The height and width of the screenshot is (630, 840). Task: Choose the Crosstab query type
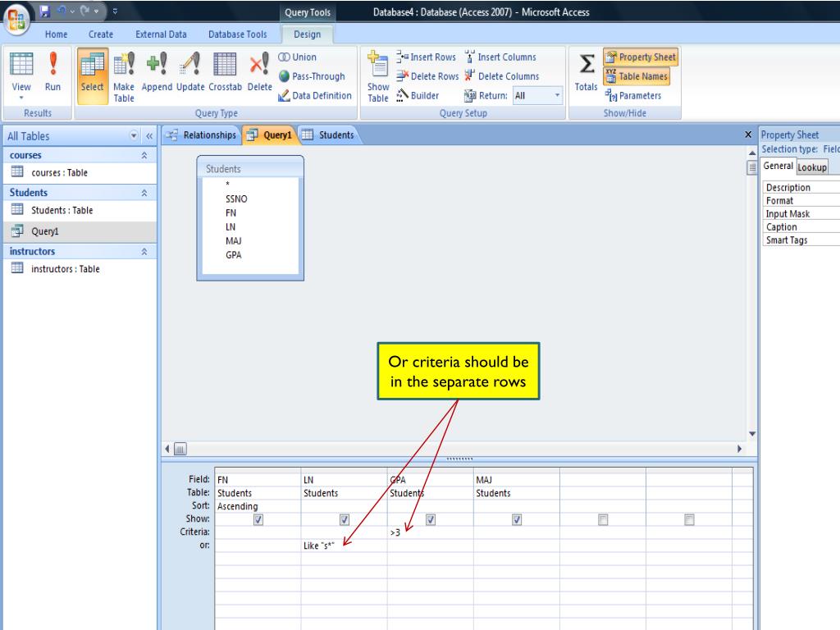[x=225, y=71]
